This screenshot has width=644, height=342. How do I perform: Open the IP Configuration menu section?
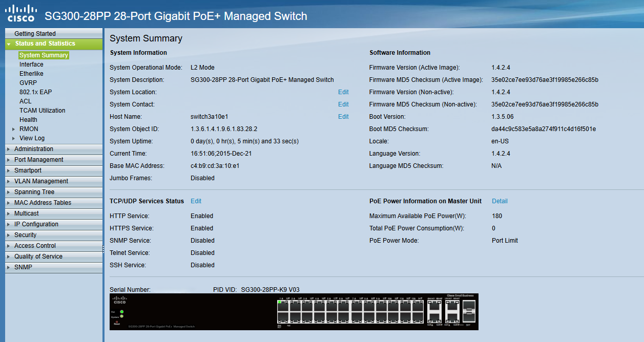[x=54, y=224]
